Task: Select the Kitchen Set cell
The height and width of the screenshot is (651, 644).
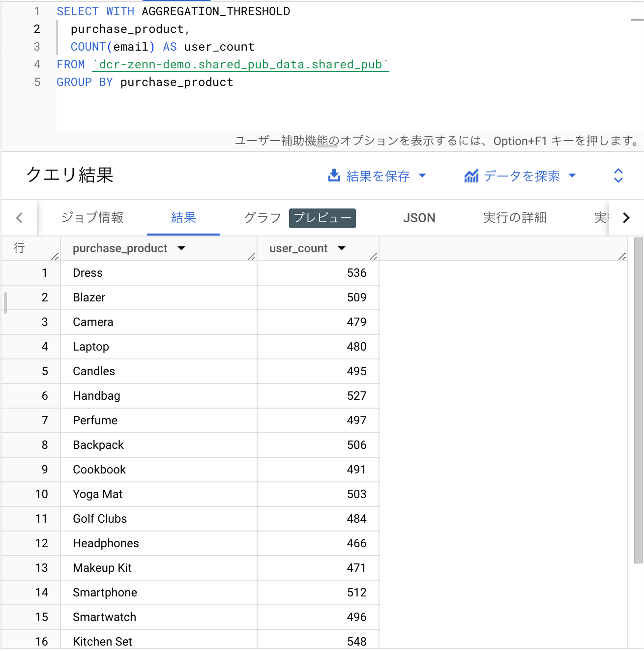Action: coord(159,640)
